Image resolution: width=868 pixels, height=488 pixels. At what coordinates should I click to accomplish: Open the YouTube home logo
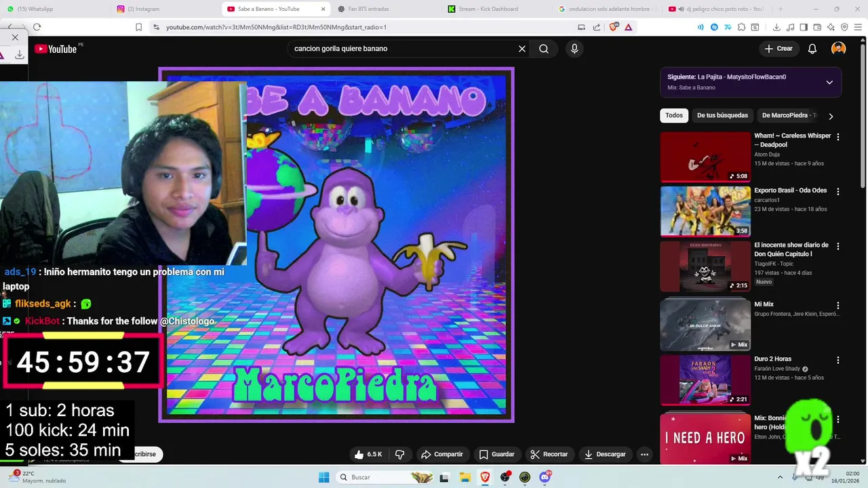click(x=56, y=49)
